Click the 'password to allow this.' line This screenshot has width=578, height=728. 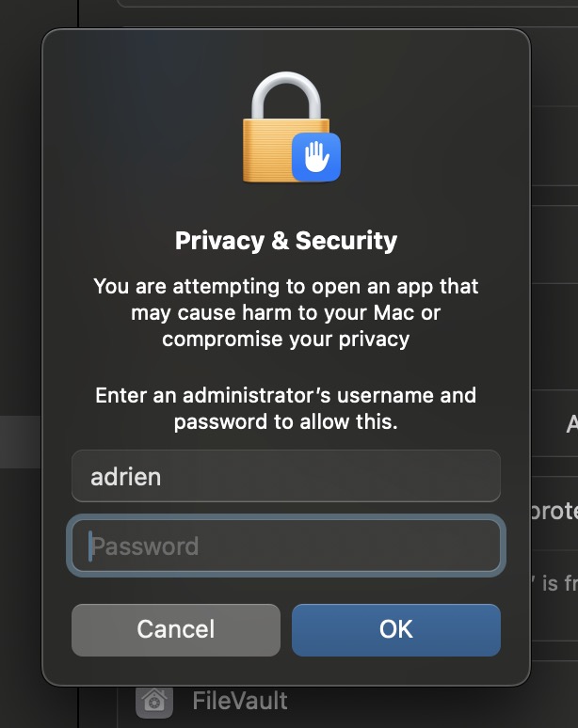[286, 421]
